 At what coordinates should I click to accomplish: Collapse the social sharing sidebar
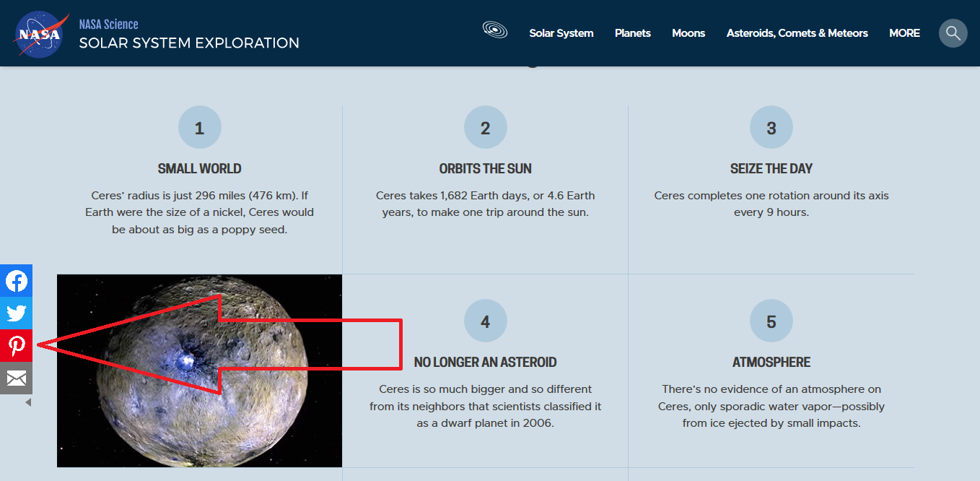[27, 402]
